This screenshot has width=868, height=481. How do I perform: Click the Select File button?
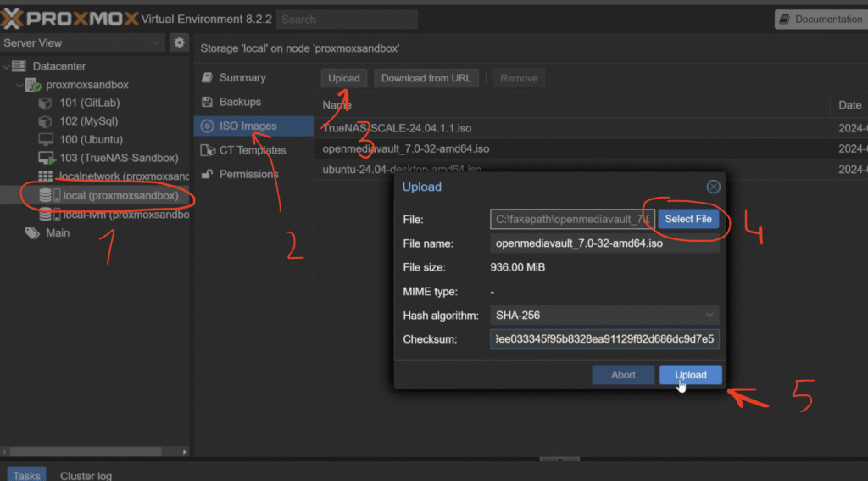coord(688,219)
